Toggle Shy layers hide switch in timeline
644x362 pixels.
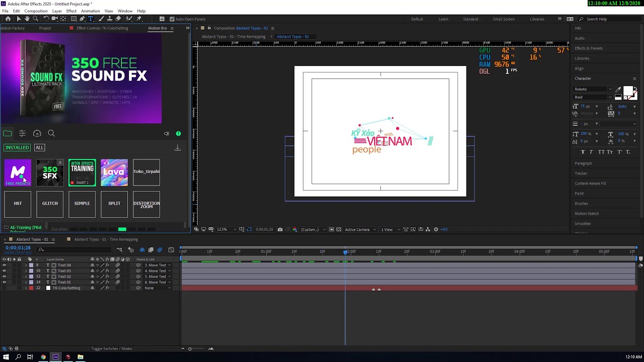(x=142, y=250)
